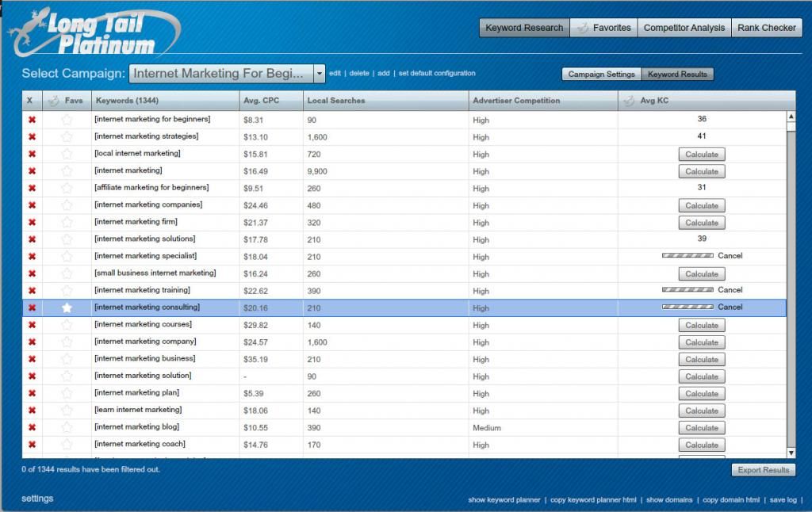Click the copy keyword planner html link
The width and height of the screenshot is (812, 512).
[593, 499]
